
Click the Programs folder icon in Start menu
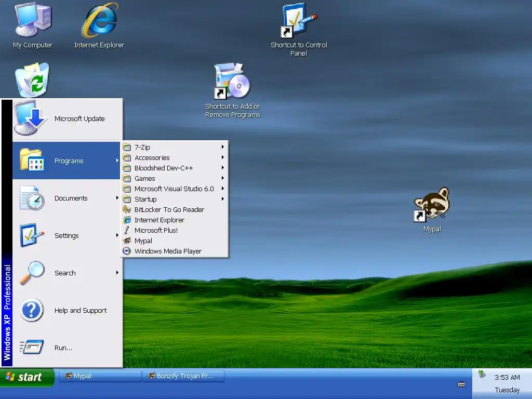point(32,160)
